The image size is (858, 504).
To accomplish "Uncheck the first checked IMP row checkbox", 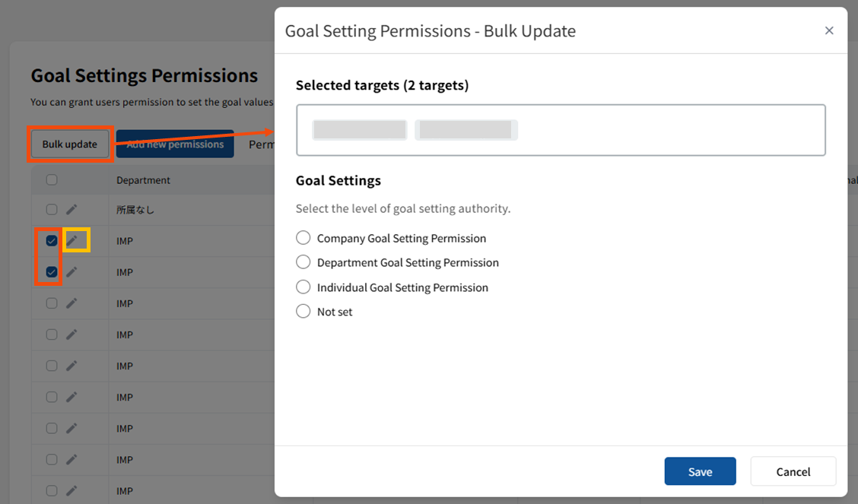I will pos(52,240).
